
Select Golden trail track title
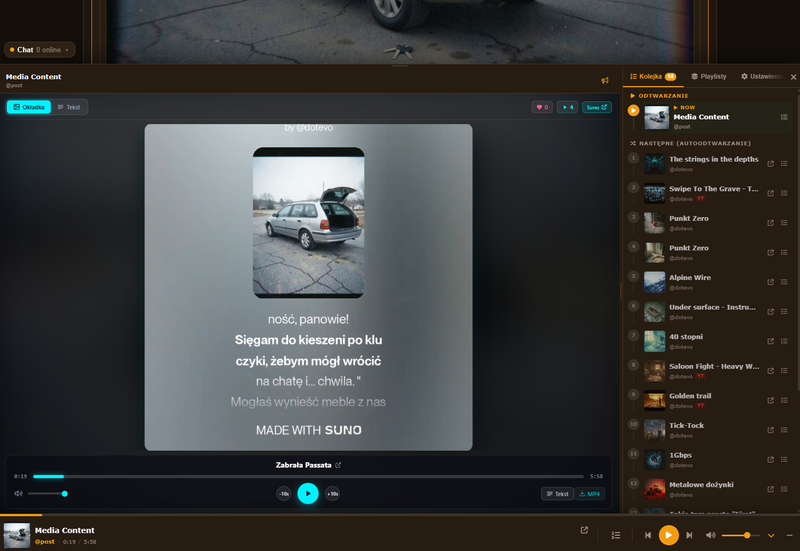690,396
